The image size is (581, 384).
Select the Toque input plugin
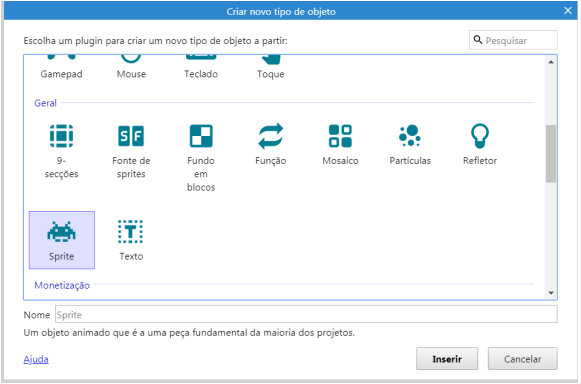point(270,67)
